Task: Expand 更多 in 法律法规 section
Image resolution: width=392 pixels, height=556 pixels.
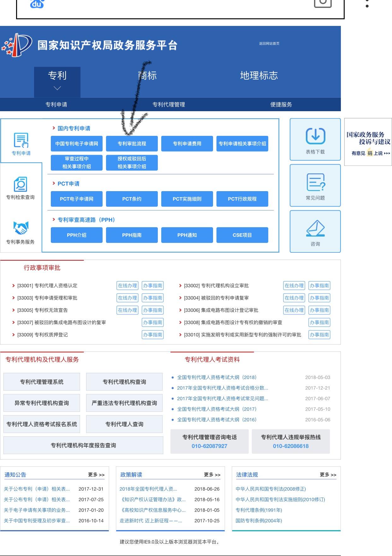Action: (328, 474)
